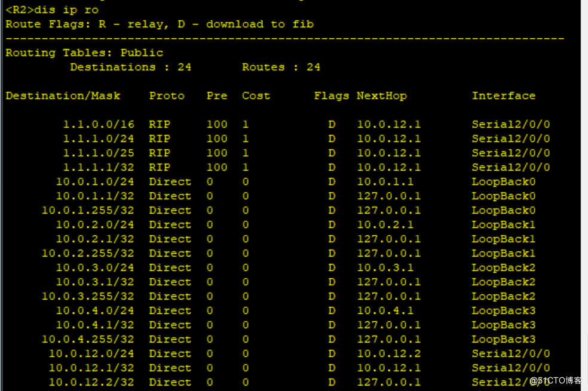
Task: Select the 'Routes : 24' value
Action: [x=281, y=67]
